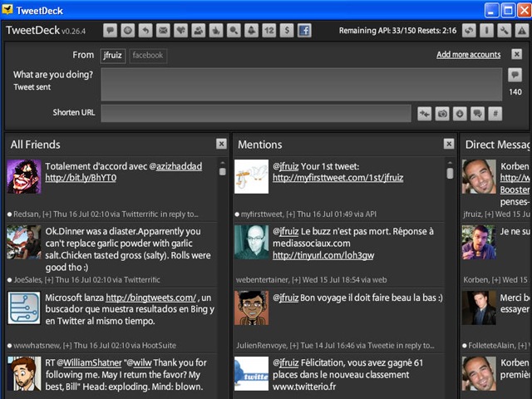Click the warning triangle icon
The image size is (532, 399).
522,31
